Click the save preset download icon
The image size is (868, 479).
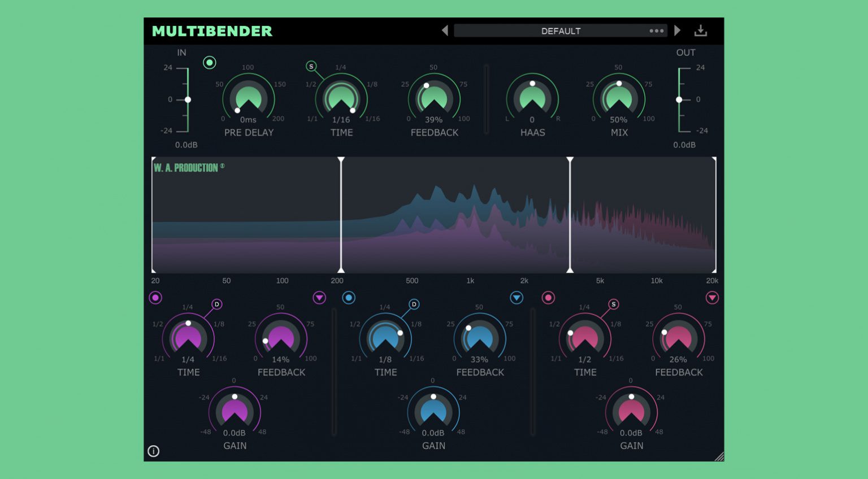[701, 31]
